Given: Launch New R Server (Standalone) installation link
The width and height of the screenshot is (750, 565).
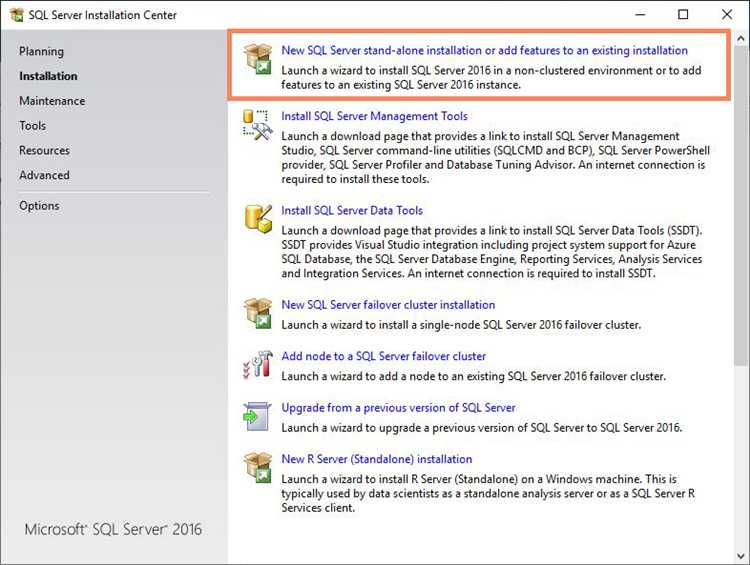Looking at the screenshot, I should [377, 459].
